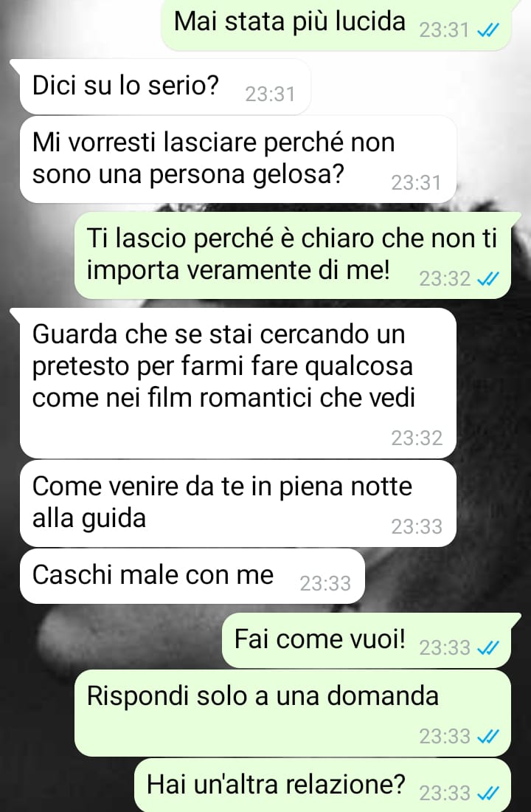Tap the blue ticks beside 'Fai come vuoi!'
531x812 pixels.
(x=487, y=648)
